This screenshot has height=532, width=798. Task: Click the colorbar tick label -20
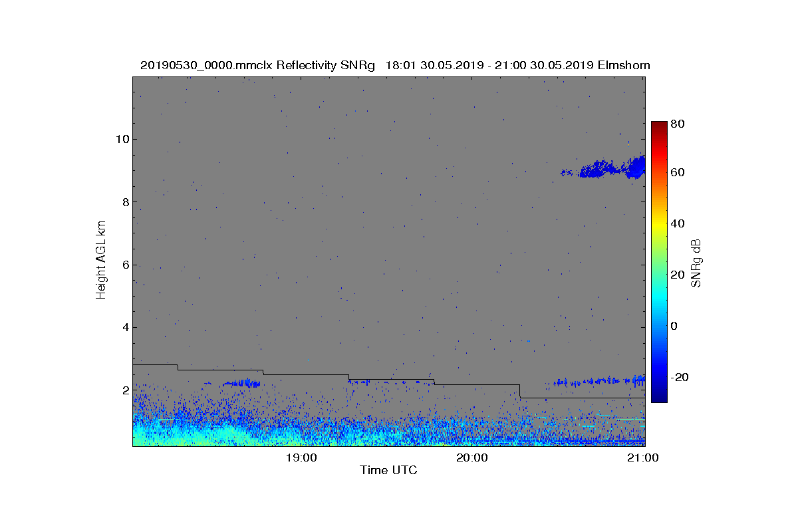click(x=680, y=377)
